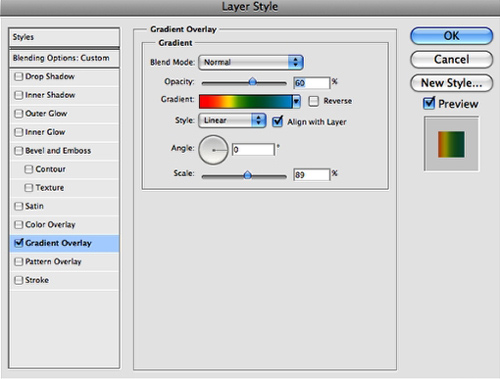Image resolution: width=500 pixels, height=379 pixels.
Task: Disable the Preview checkbox
Action: pyautogui.click(x=429, y=103)
